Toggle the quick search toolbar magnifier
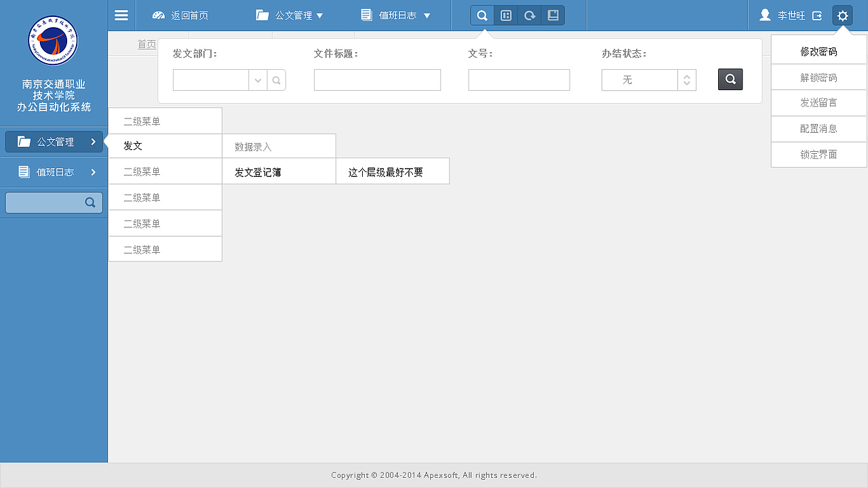The image size is (868, 488). 481,14
